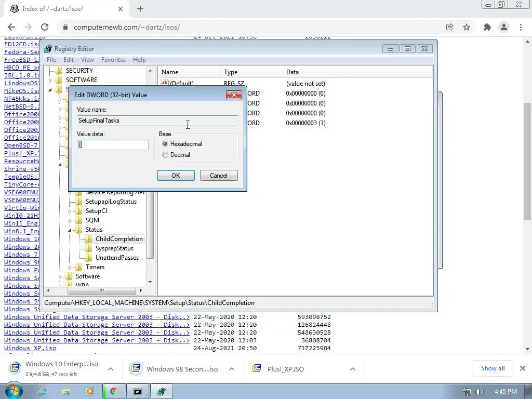Share this page from the address bar
The height and width of the screenshot is (399, 532).
(449, 27)
